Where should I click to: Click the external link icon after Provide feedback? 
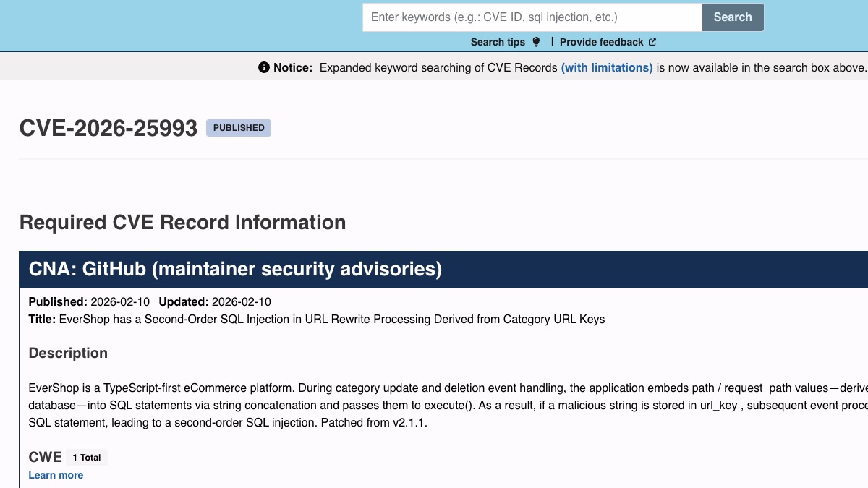click(x=652, y=42)
